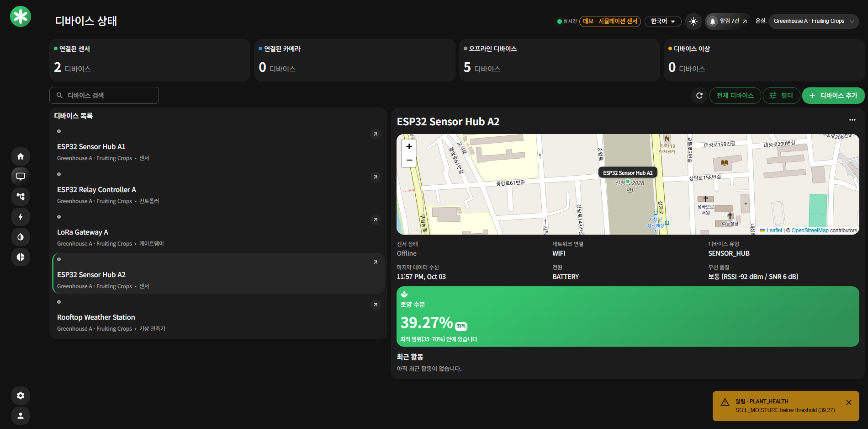
Task: Open settings gear in sidebar
Action: pos(21,396)
